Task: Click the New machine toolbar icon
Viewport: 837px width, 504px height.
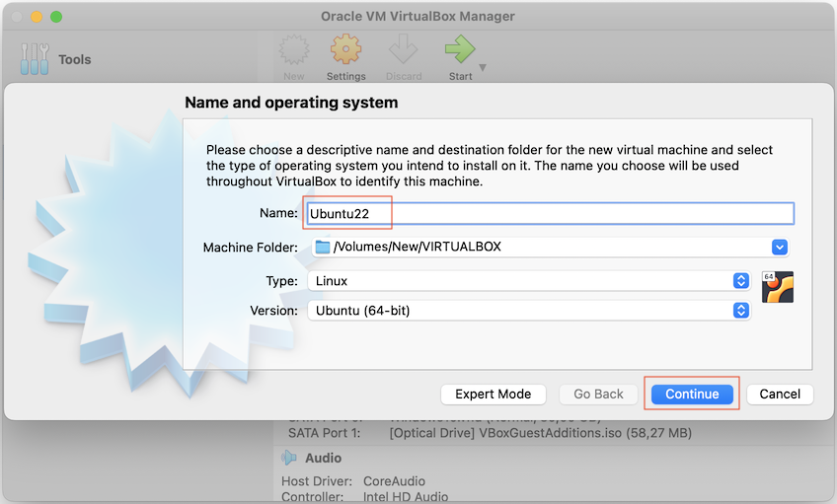Action: point(294,50)
